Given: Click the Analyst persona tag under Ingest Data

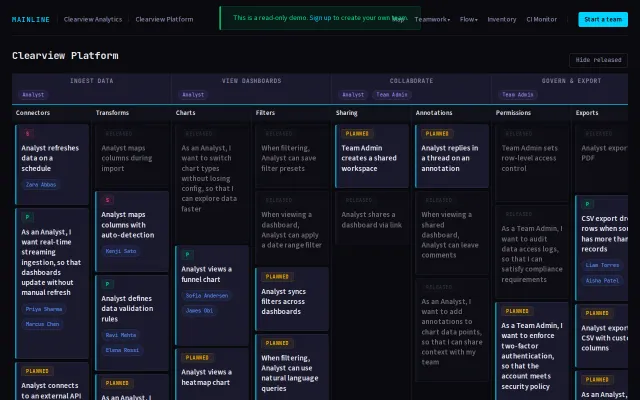Looking at the screenshot, I should point(33,95).
